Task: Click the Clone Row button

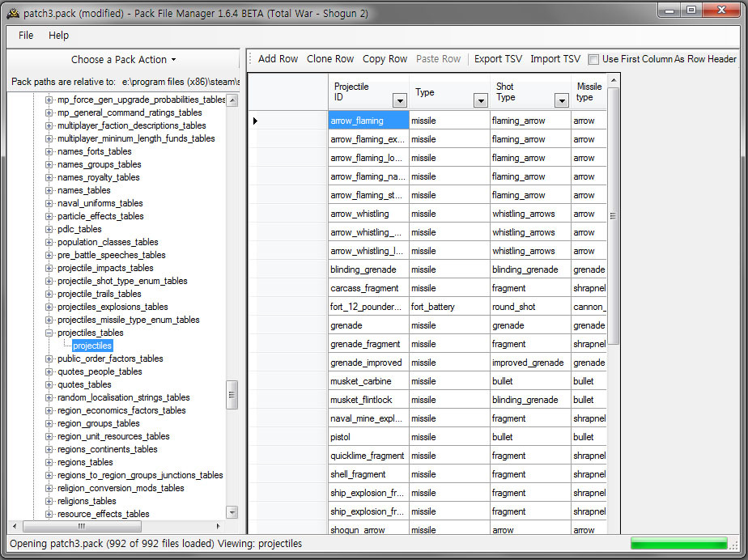Action: 330,59
